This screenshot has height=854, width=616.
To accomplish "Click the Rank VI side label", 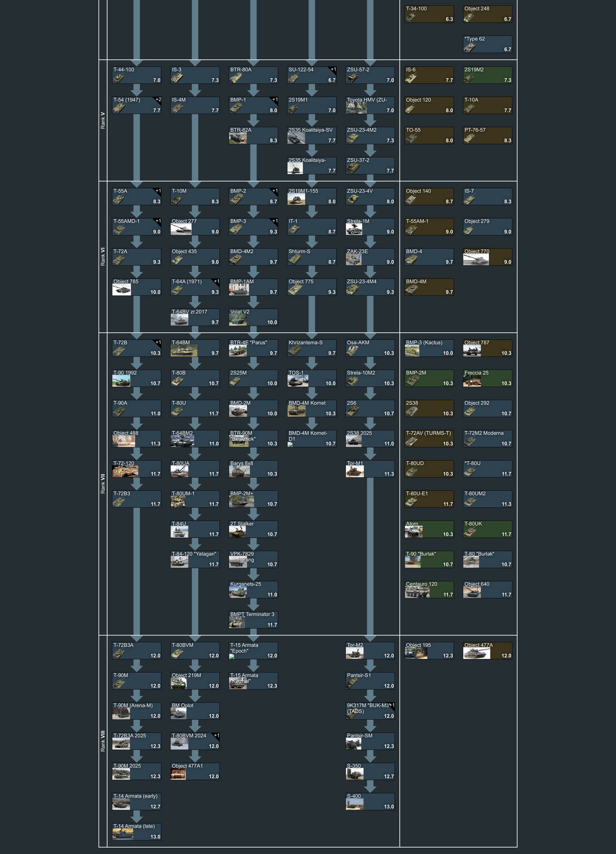I will pos(103,257).
